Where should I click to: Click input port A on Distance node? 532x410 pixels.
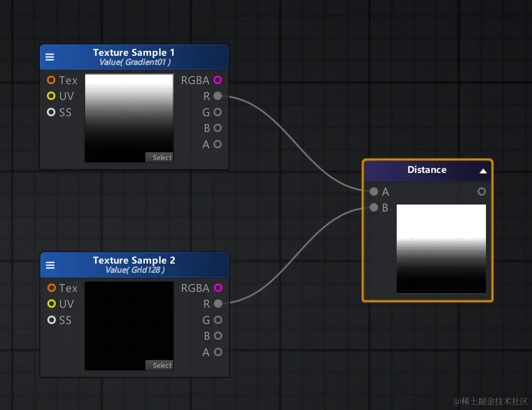[374, 192]
